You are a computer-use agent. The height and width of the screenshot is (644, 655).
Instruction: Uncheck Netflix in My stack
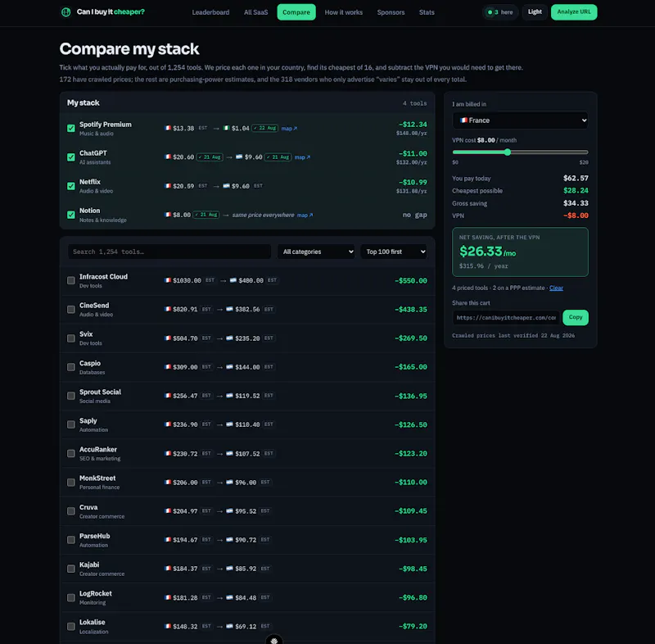click(71, 186)
